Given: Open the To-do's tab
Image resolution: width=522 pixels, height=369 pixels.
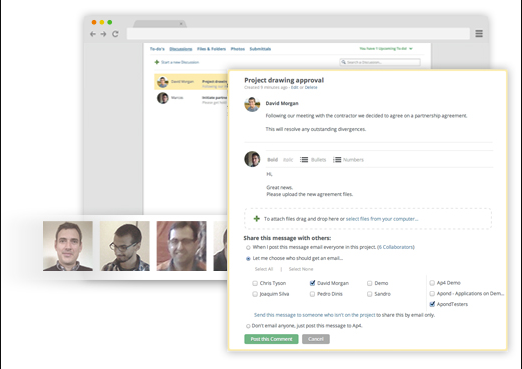Looking at the screenshot, I should pos(157,49).
